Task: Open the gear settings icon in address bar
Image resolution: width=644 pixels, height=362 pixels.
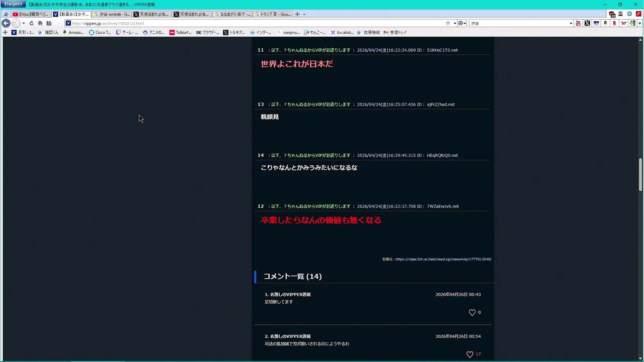Action: (460, 23)
